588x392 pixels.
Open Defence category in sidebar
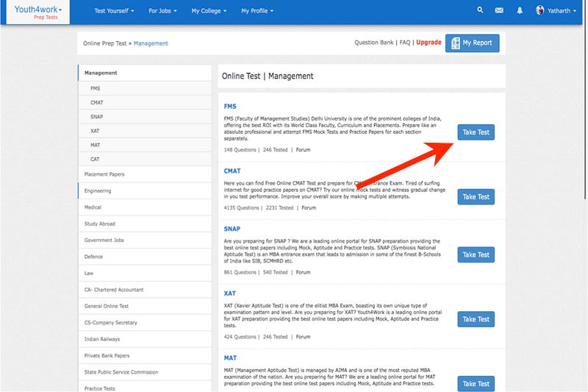[x=145, y=257]
